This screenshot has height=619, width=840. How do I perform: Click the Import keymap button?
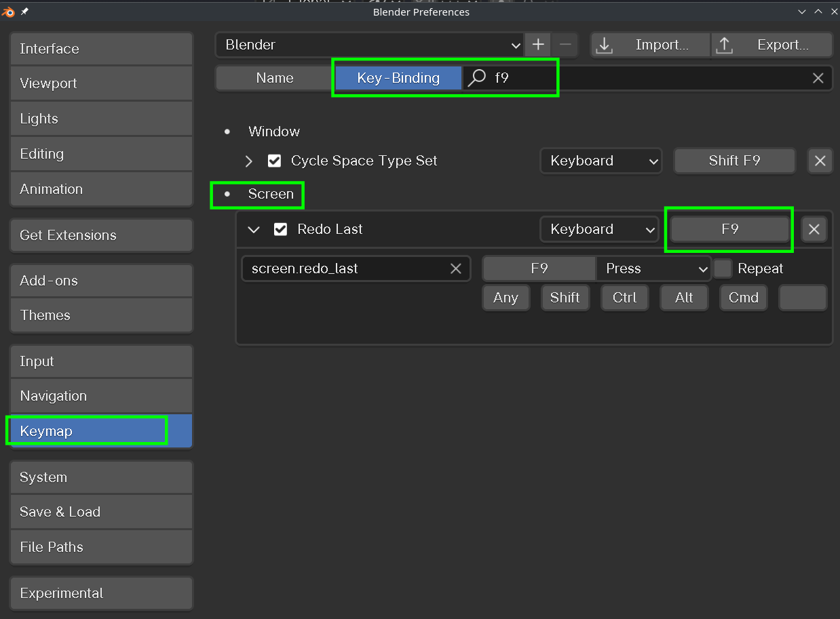coord(650,45)
